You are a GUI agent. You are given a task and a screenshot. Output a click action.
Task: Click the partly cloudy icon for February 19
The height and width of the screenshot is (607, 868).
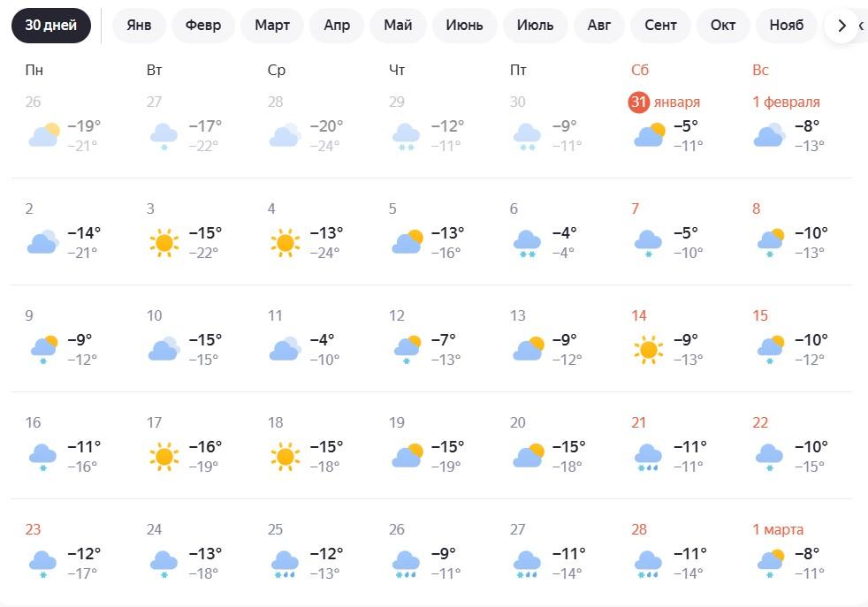click(407, 456)
